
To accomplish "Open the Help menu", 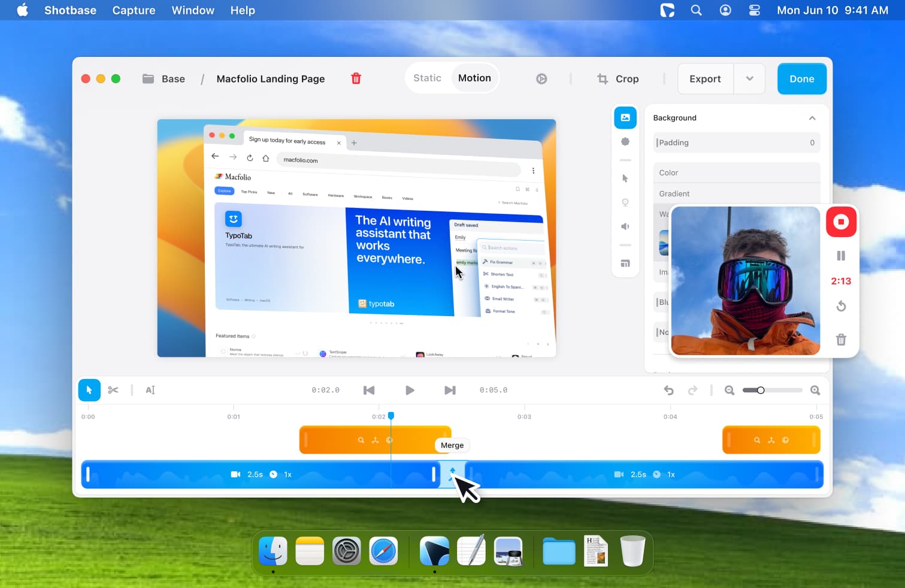I will (243, 10).
